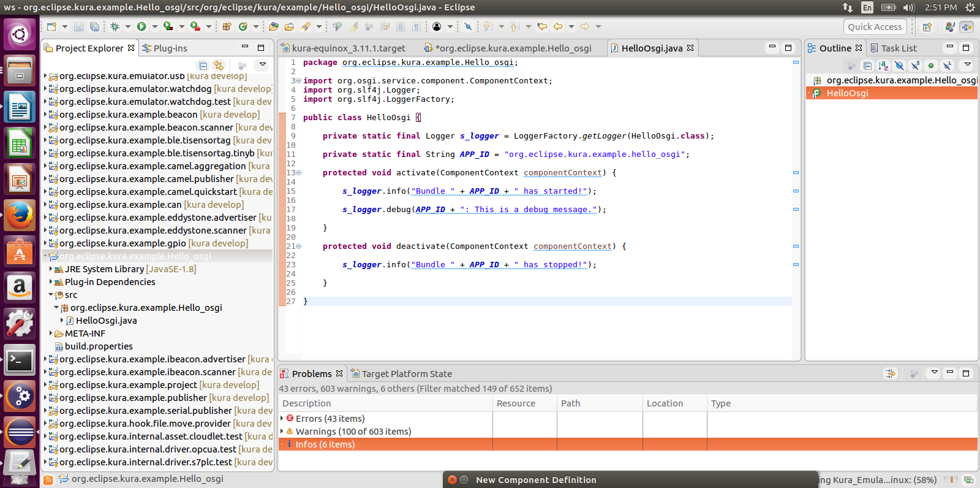Expand JRE System Library node
This screenshot has width=980, height=488.
click(x=51, y=269)
